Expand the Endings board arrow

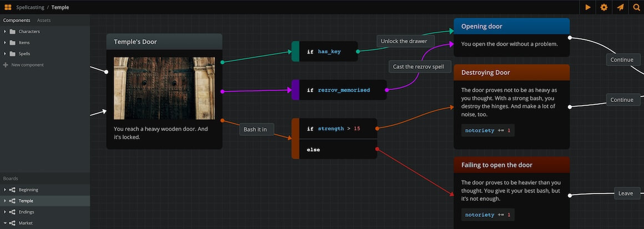[5, 212]
